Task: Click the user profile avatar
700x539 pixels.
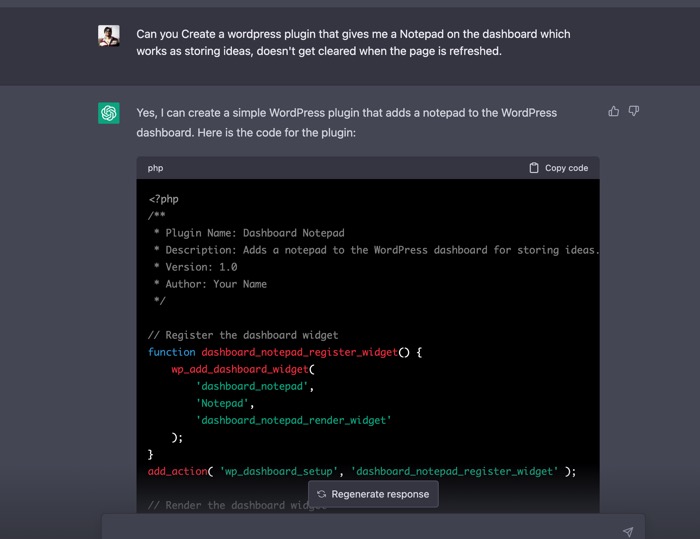Action: click(109, 36)
